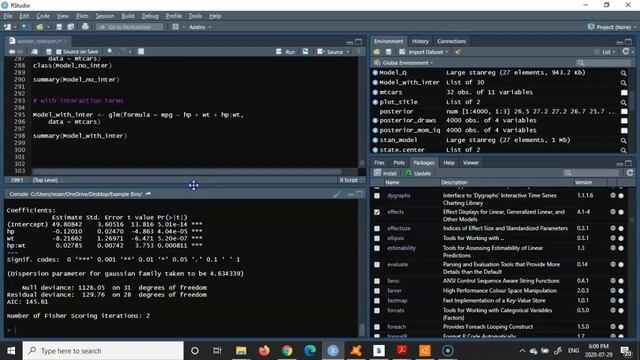The height and width of the screenshot is (360, 640).
Task: Toggle the Source on Save checkbox
Action: coord(58,52)
